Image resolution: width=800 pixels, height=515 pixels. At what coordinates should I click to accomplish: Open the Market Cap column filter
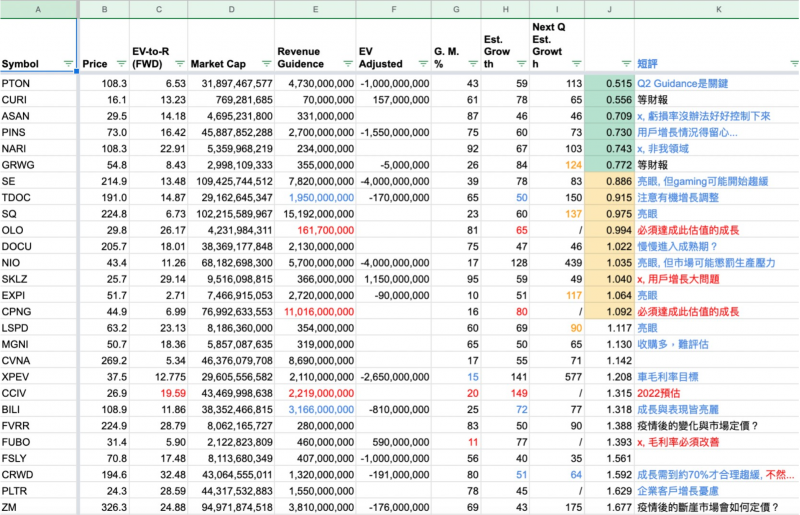(266, 64)
